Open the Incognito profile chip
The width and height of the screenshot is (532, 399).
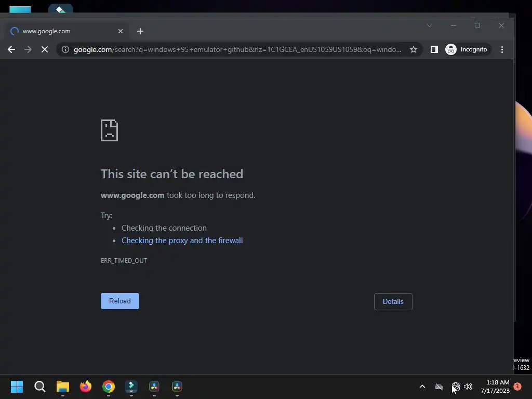point(467,49)
